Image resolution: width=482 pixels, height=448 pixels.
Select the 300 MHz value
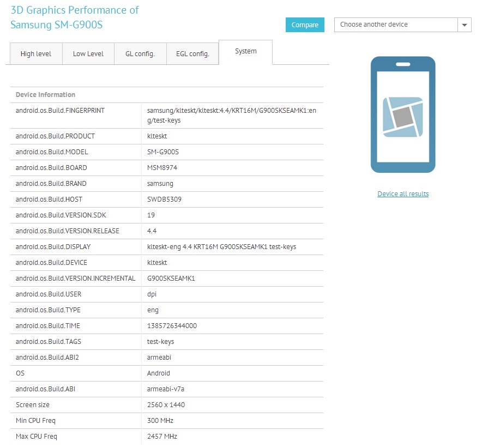[160, 421]
